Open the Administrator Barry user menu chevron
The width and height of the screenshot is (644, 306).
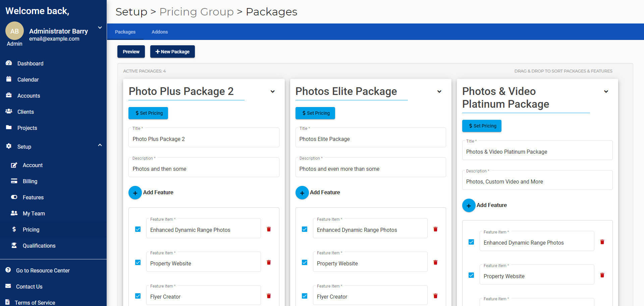pos(100,28)
